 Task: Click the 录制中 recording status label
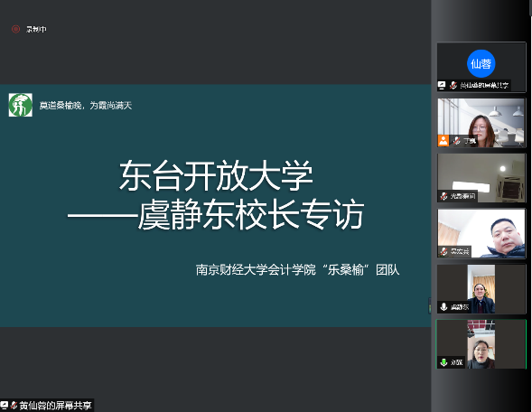coord(36,30)
